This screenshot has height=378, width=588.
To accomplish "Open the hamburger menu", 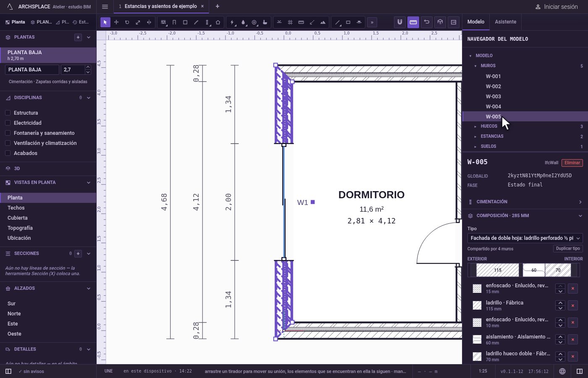I will [x=105, y=7].
